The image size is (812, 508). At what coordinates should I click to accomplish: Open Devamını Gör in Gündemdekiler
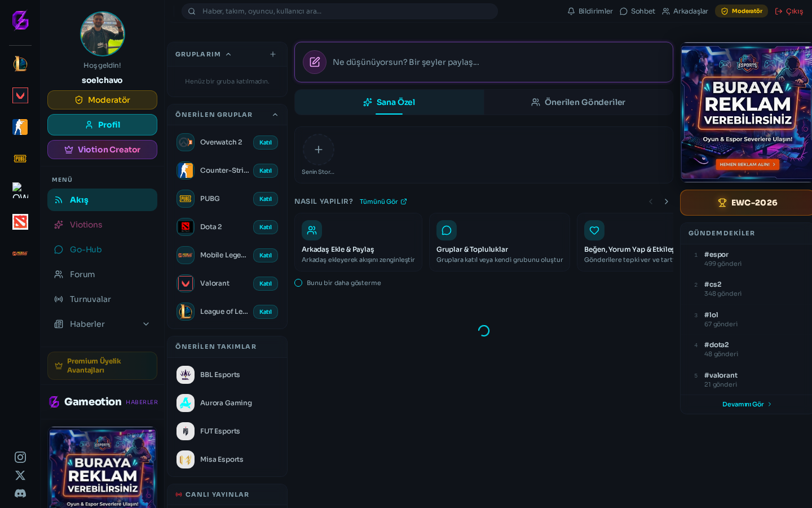(747, 404)
